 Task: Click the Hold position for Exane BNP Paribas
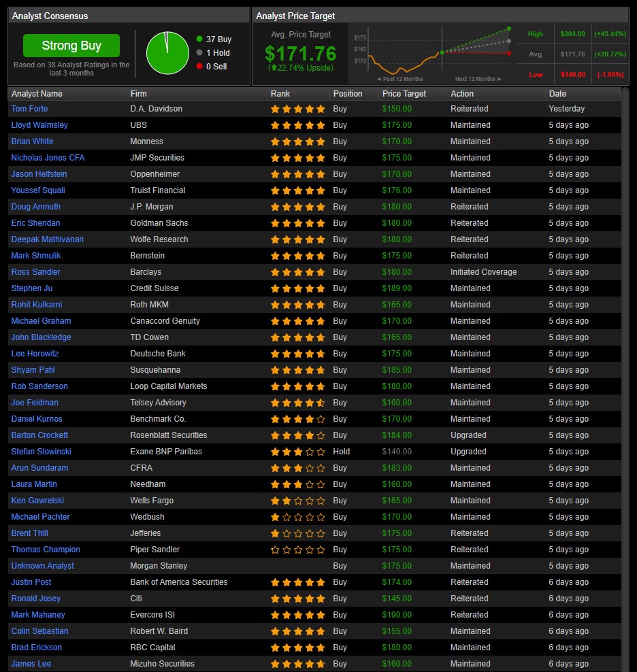point(342,451)
